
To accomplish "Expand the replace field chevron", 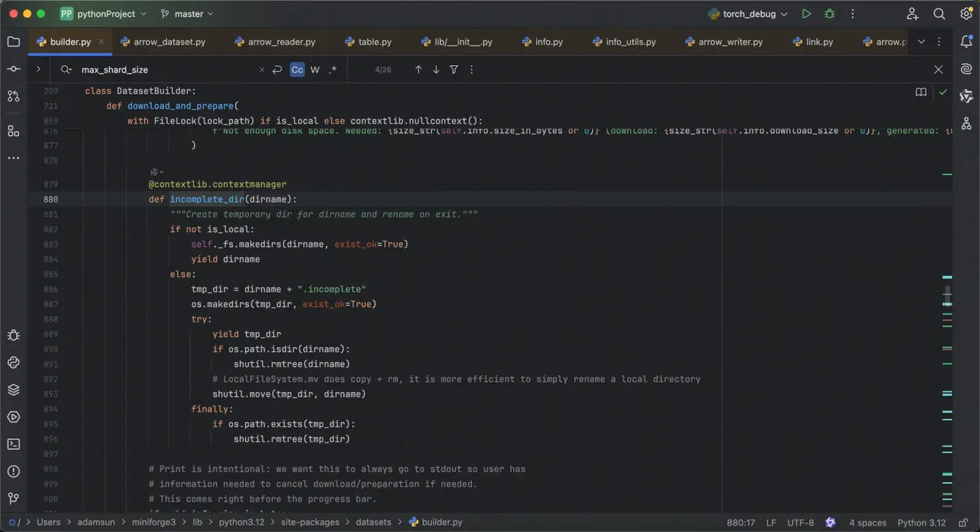I will tap(38, 69).
